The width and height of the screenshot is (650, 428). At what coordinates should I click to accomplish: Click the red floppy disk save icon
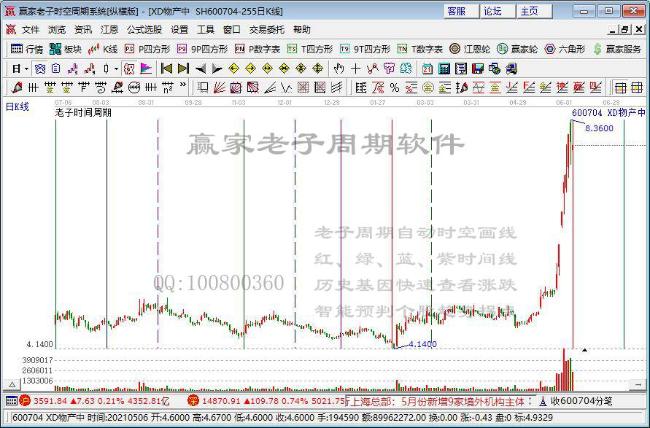click(478, 69)
